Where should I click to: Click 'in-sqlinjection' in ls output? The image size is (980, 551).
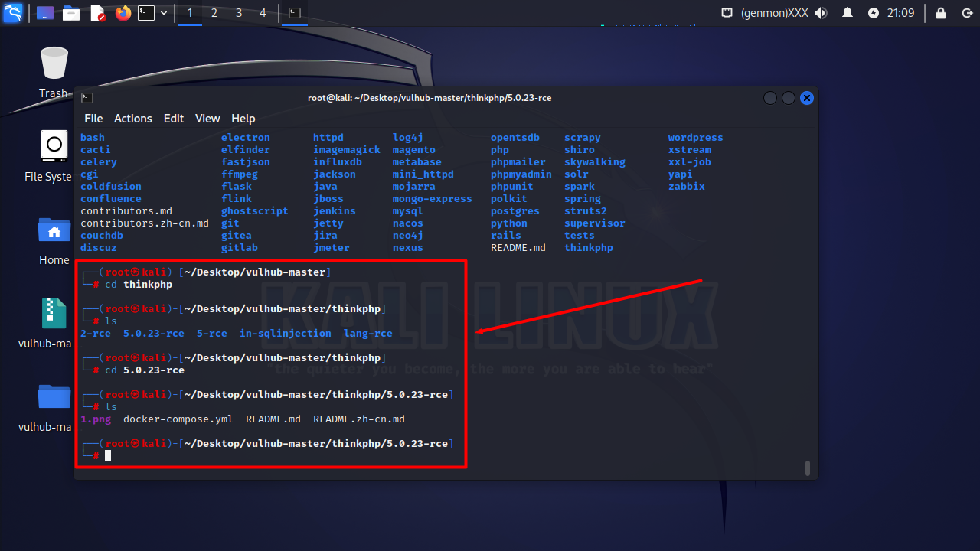[x=286, y=333]
